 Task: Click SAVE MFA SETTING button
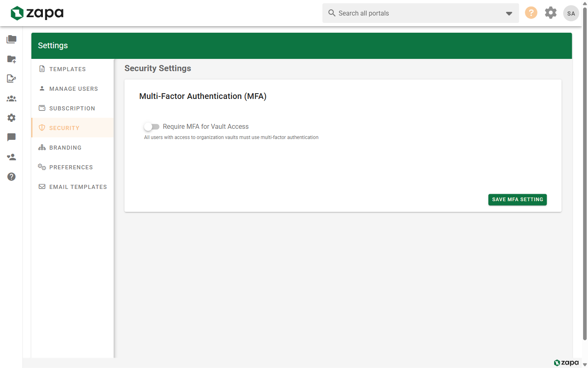pyautogui.click(x=517, y=200)
